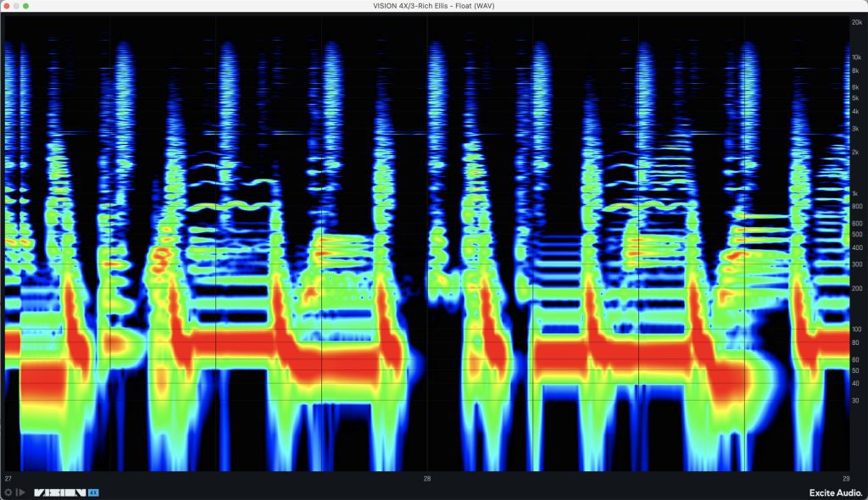Viewport: 868px width, 500px height.
Task: Click the 50 Hz frequency axis label
Action: pyautogui.click(x=857, y=370)
